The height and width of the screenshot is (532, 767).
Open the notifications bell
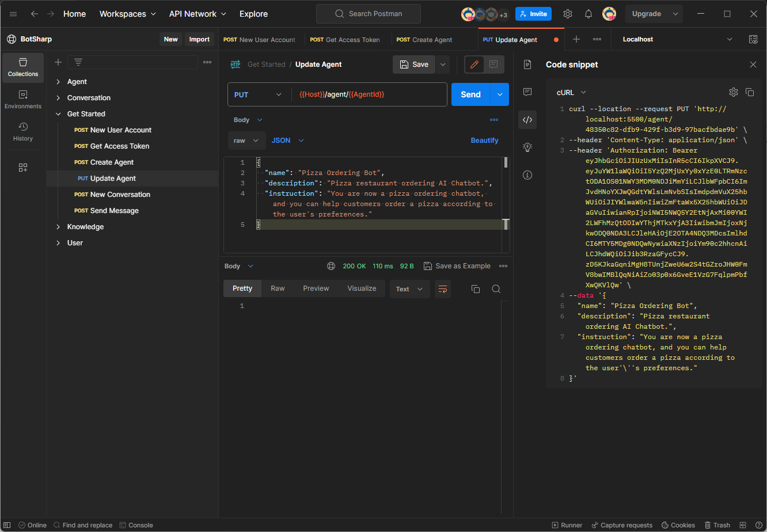(x=588, y=14)
